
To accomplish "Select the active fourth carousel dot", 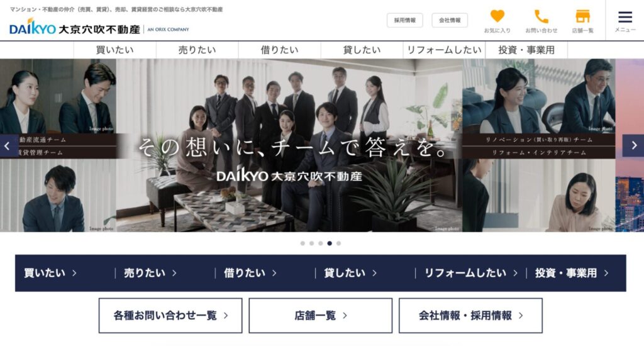I will 330,243.
